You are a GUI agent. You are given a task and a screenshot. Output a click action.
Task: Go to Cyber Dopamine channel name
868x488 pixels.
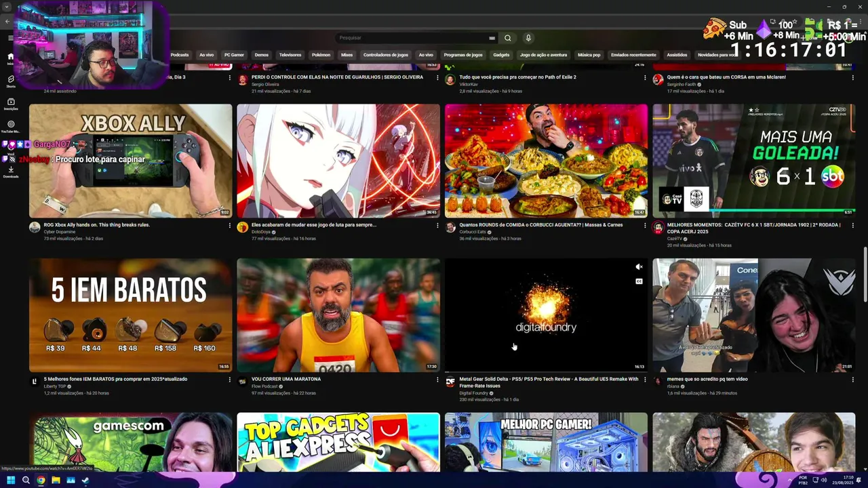60,232
